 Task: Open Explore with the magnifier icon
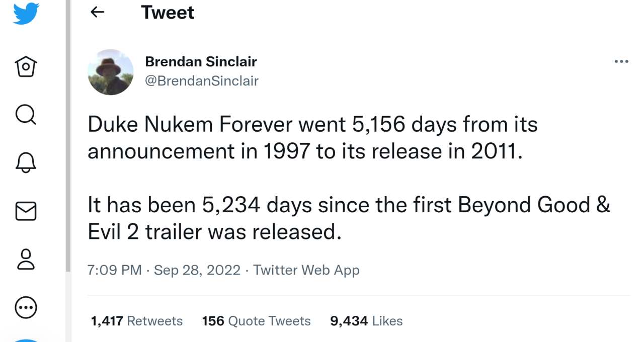pos(26,115)
